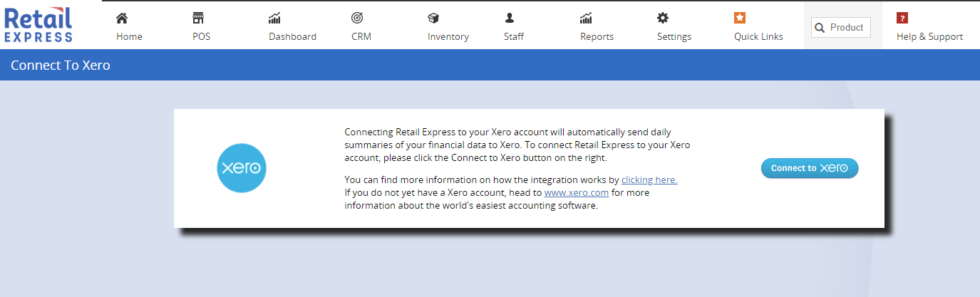The image size is (980, 297).
Task: Follow the 'clicking here' link
Action: [x=649, y=180]
